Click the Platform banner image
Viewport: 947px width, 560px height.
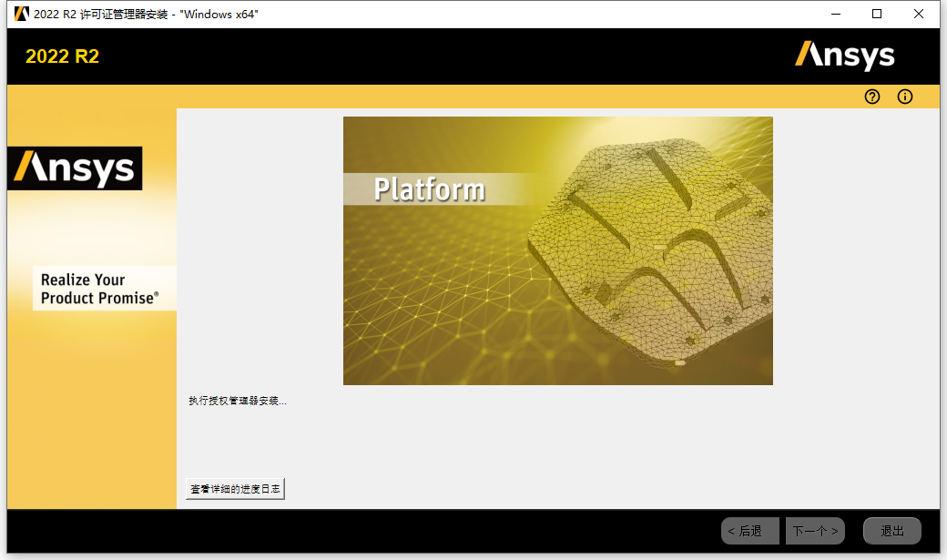coord(558,250)
